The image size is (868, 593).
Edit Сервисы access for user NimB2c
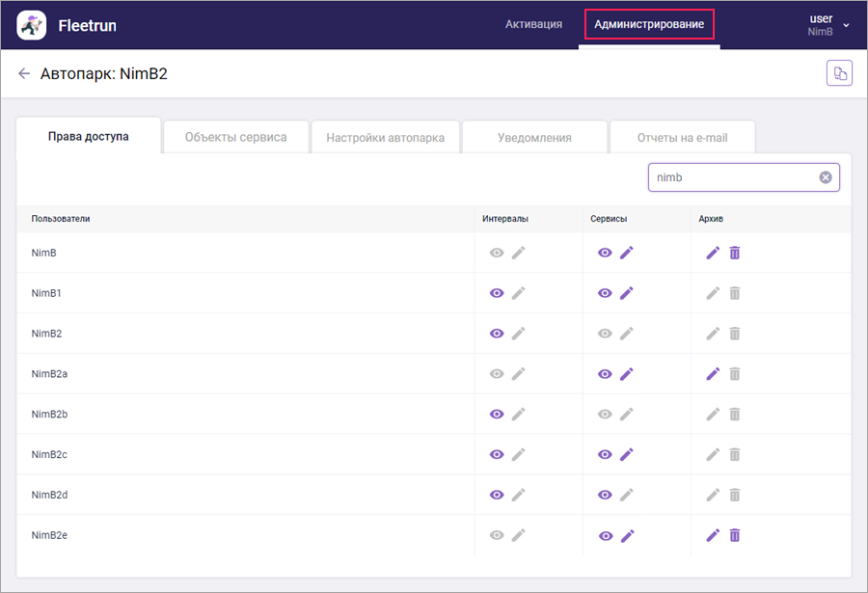tap(627, 454)
